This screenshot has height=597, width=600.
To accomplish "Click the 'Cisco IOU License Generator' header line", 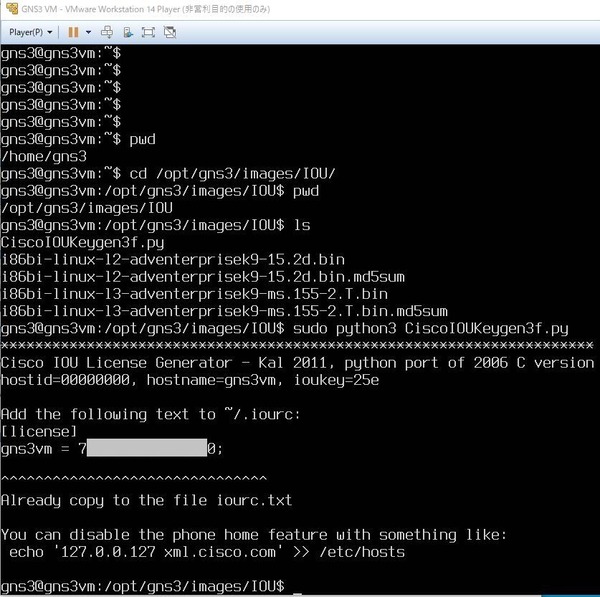I will (297, 363).
